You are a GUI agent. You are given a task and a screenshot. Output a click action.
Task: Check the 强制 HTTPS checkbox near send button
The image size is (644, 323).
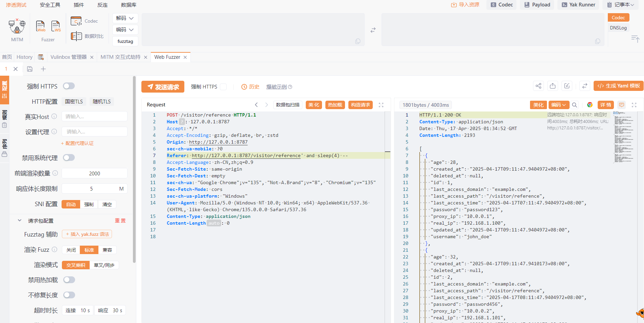[x=223, y=87]
